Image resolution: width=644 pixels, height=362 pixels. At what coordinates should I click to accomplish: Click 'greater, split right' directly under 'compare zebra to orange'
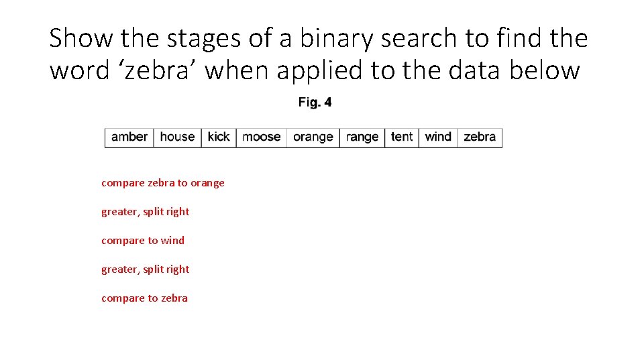pyautogui.click(x=145, y=212)
